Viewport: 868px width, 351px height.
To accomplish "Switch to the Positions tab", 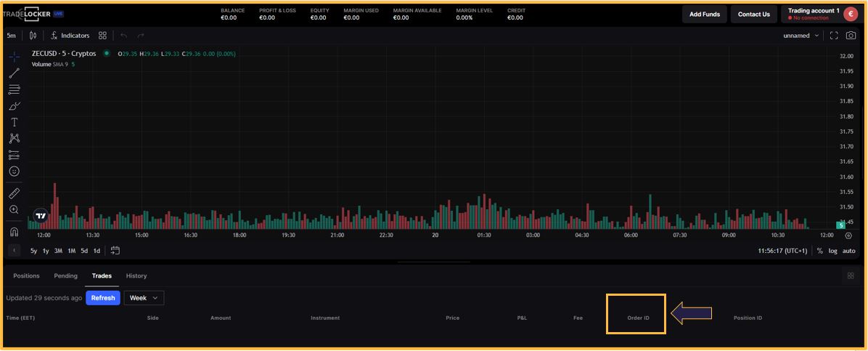I will [x=27, y=275].
